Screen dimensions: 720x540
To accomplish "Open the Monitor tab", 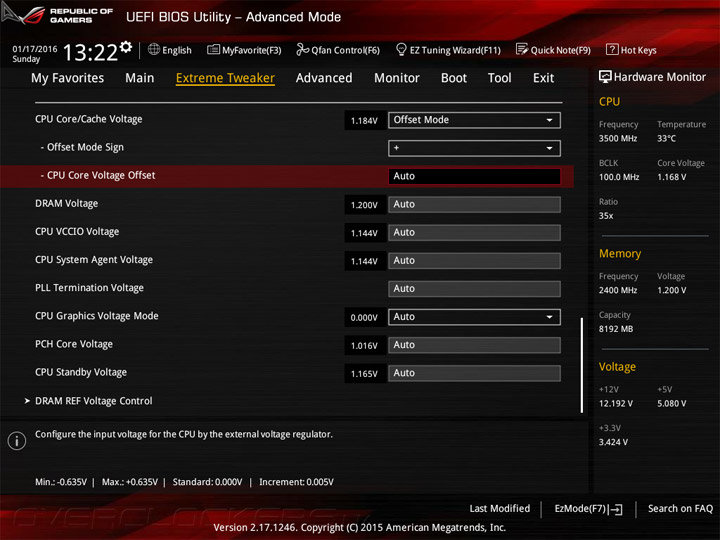I will 397,78.
